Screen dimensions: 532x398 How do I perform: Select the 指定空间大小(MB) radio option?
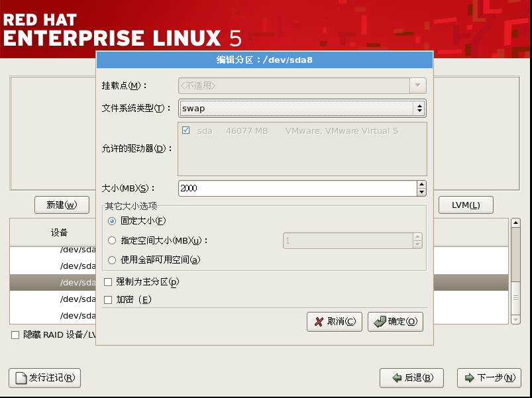(111, 240)
